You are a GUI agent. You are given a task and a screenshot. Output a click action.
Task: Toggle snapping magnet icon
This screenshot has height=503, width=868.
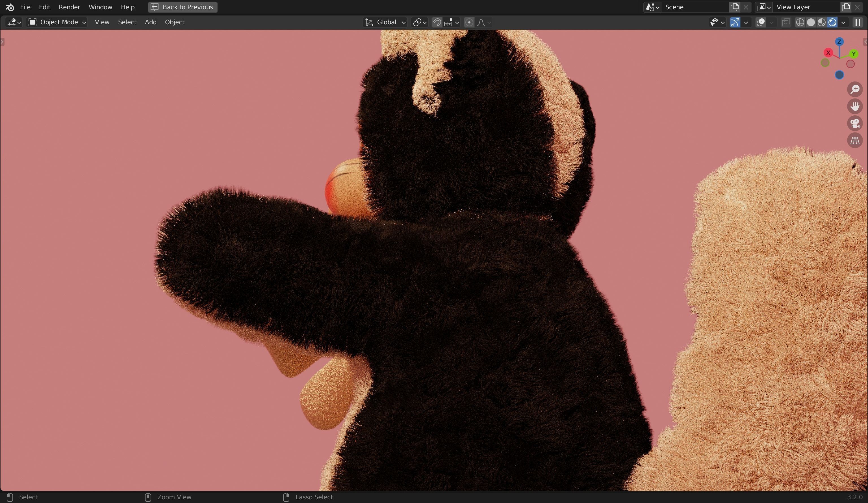[x=437, y=22]
